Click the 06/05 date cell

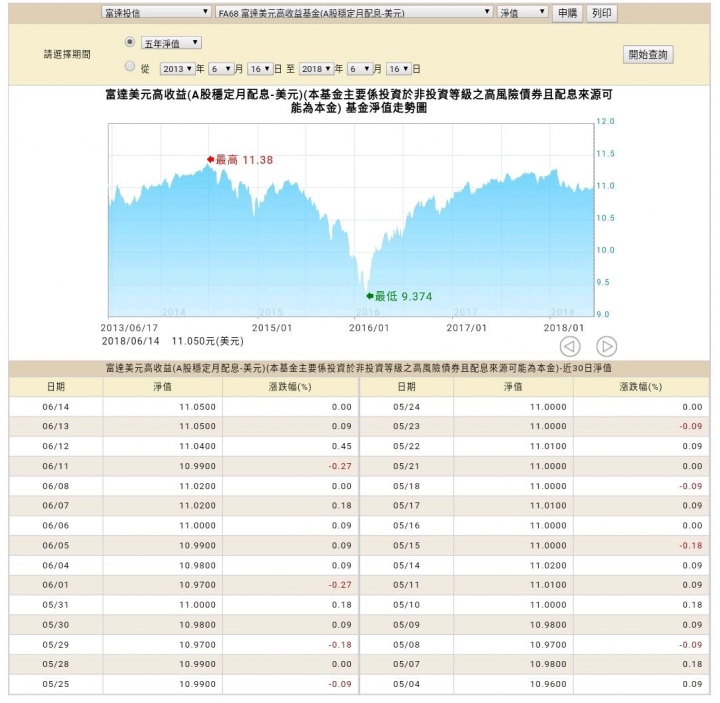pyautogui.click(x=56, y=546)
